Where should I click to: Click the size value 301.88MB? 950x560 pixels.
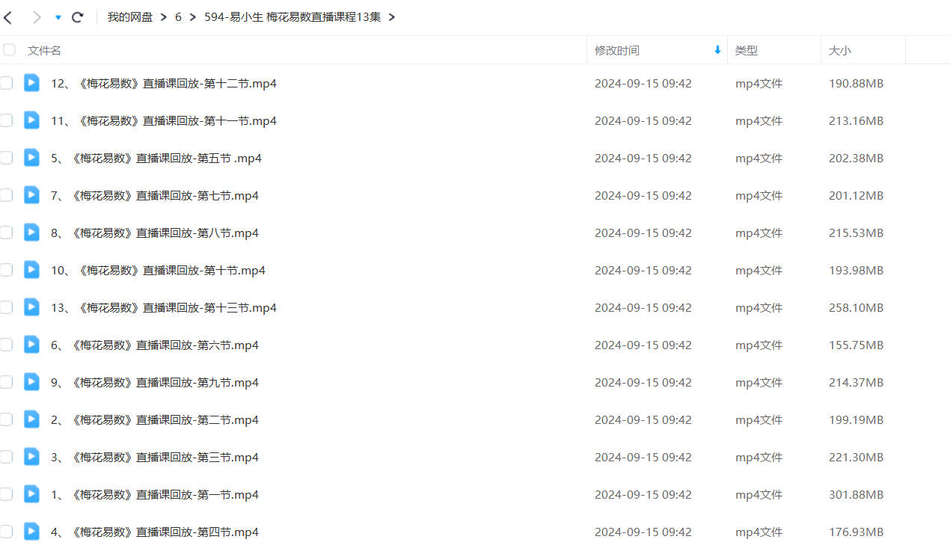856,494
